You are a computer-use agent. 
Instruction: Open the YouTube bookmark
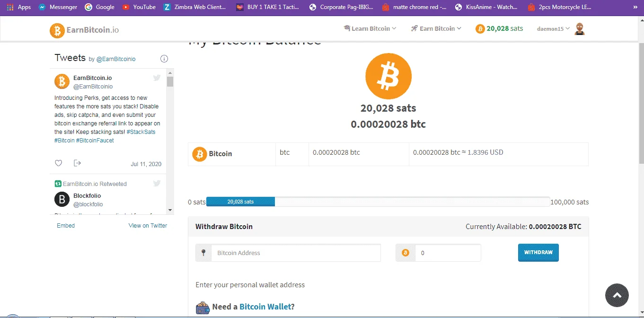139,7
